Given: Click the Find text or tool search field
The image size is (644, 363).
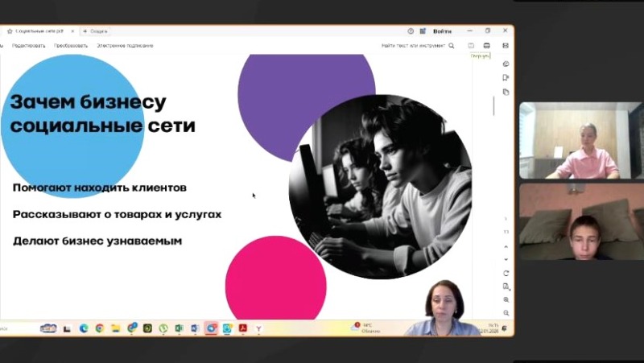Looking at the screenshot, I should [x=413, y=46].
